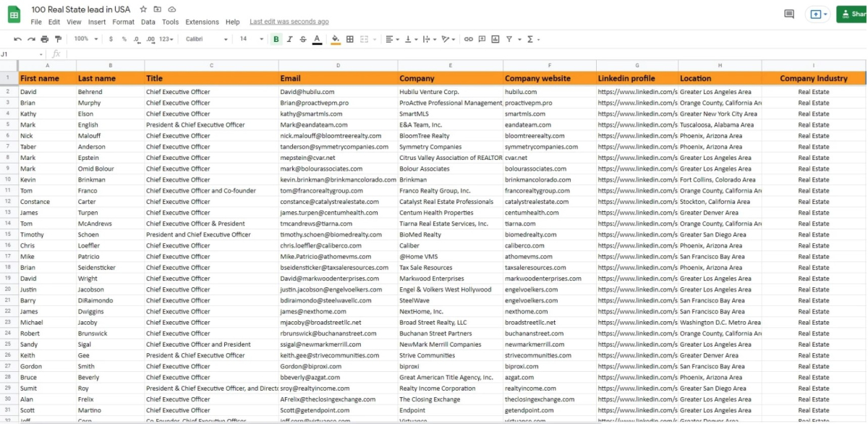Toggle Italic formatting button

(290, 39)
